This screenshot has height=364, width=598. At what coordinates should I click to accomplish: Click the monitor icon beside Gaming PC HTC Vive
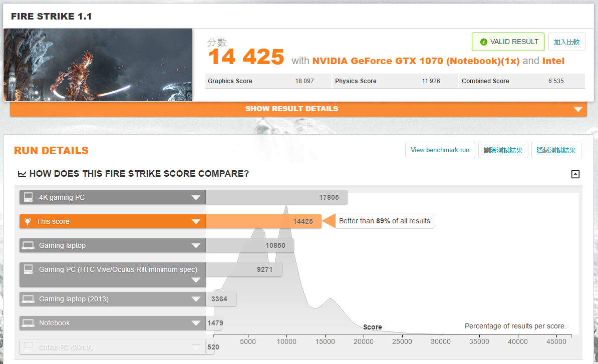(x=29, y=269)
